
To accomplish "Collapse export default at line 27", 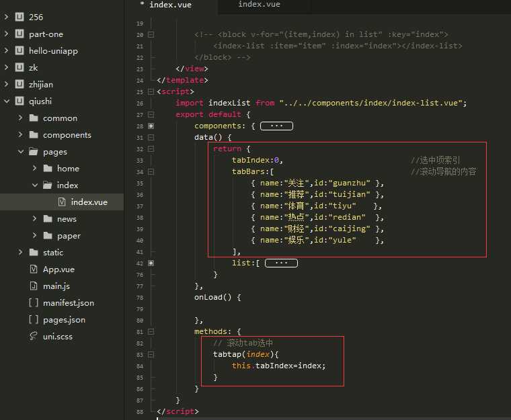I will click(151, 115).
